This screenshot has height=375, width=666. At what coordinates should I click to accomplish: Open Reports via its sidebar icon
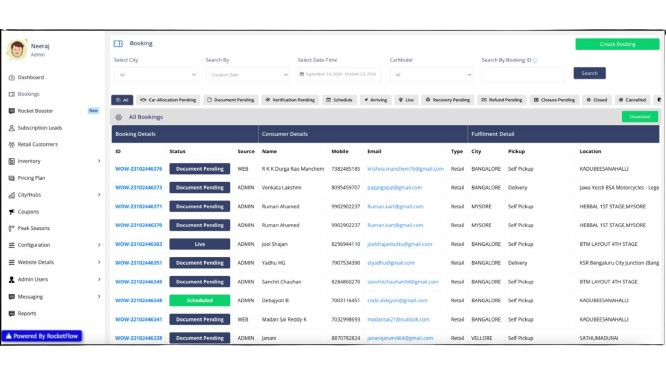[11, 313]
